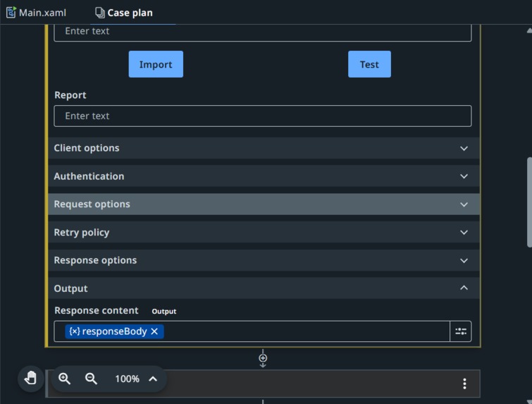Click the Report label

70,95
